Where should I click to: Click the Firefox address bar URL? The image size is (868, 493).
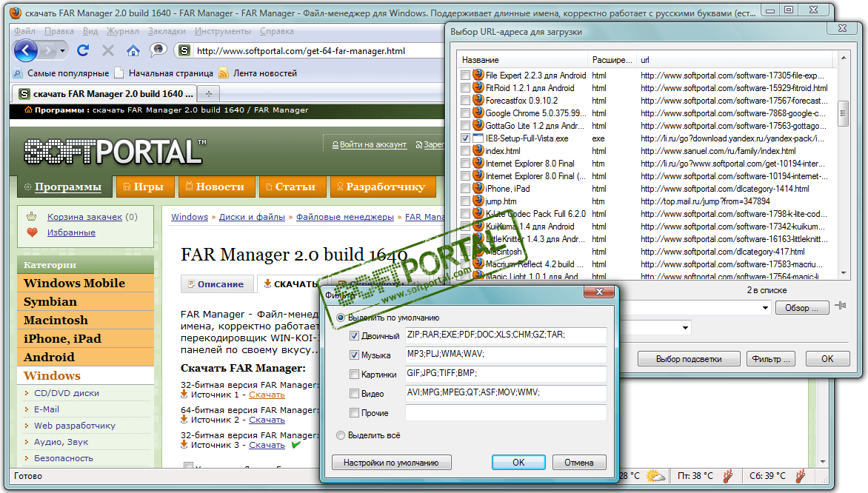[301, 51]
